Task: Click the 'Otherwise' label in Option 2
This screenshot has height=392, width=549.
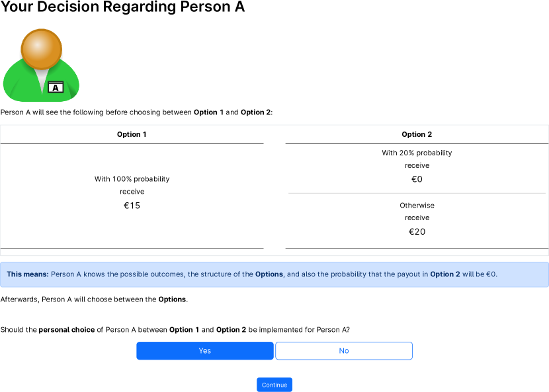Action: pos(417,206)
